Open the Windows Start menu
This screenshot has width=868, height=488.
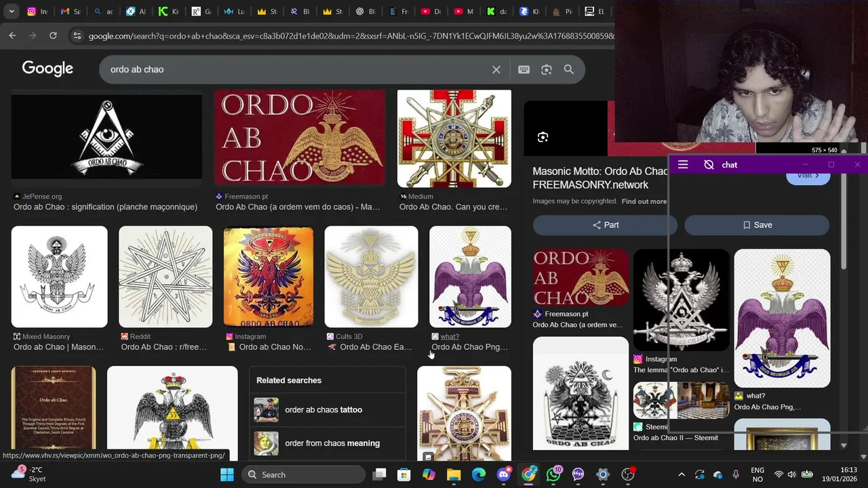(x=227, y=474)
